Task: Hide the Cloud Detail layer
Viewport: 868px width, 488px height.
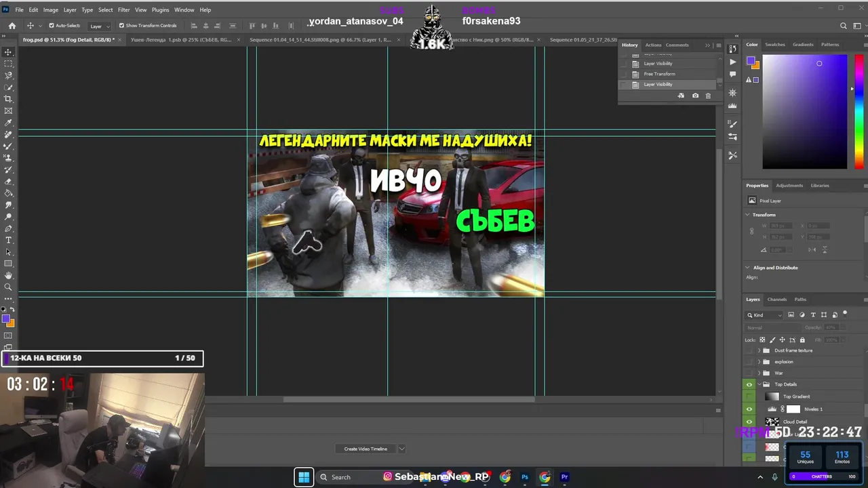Action: click(x=749, y=422)
